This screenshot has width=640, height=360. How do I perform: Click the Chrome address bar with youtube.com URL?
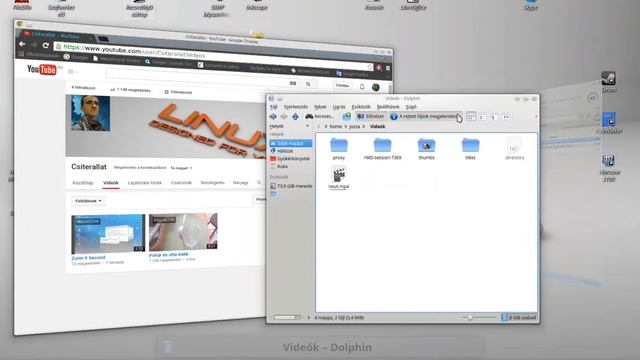(212, 56)
